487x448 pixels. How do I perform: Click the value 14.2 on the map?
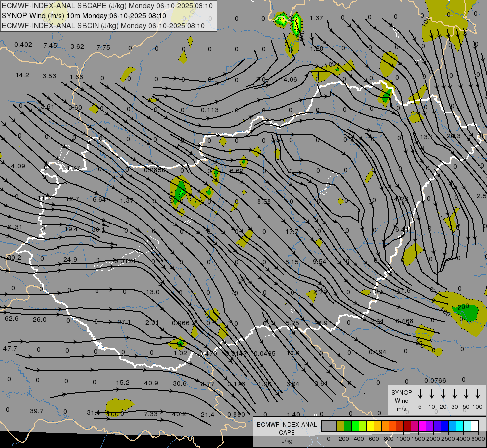[x=22, y=75]
